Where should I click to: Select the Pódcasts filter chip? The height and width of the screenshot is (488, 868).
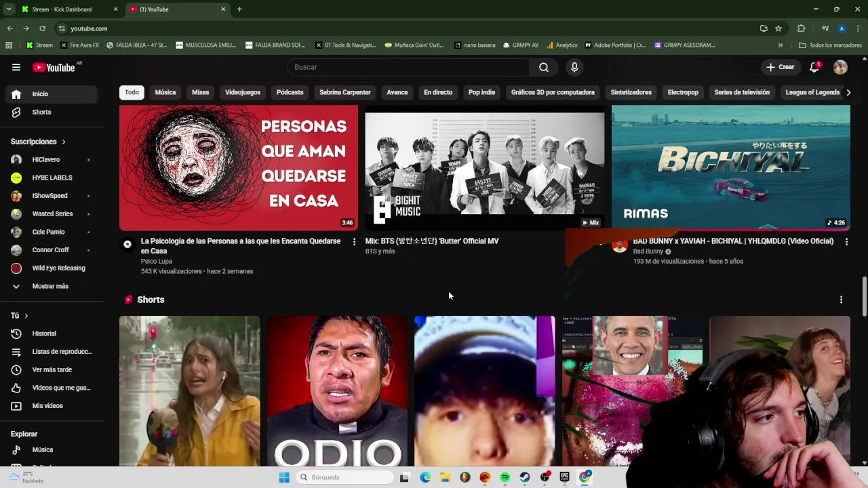pos(290,92)
